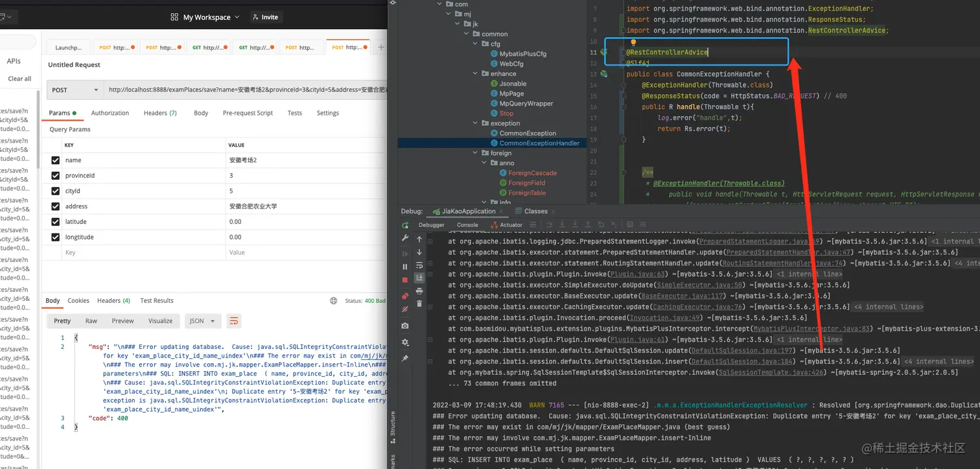Click gutter icon beside CommonExceptionHandler class line
The width and height of the screenshot is (980, 469).
pos(604,74)
